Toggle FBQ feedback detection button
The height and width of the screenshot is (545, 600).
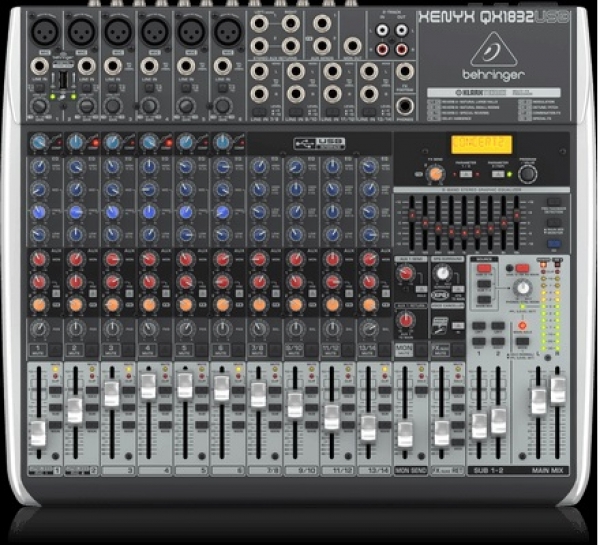click(x=554, y=202)
